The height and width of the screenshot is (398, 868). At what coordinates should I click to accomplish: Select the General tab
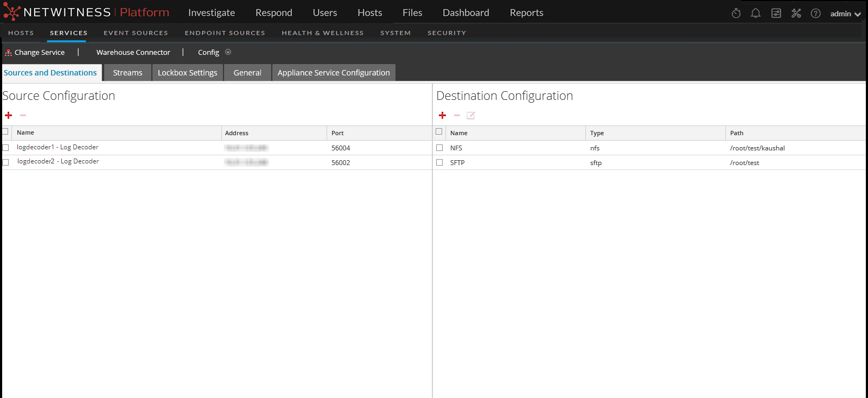click(x=247, y=73)
